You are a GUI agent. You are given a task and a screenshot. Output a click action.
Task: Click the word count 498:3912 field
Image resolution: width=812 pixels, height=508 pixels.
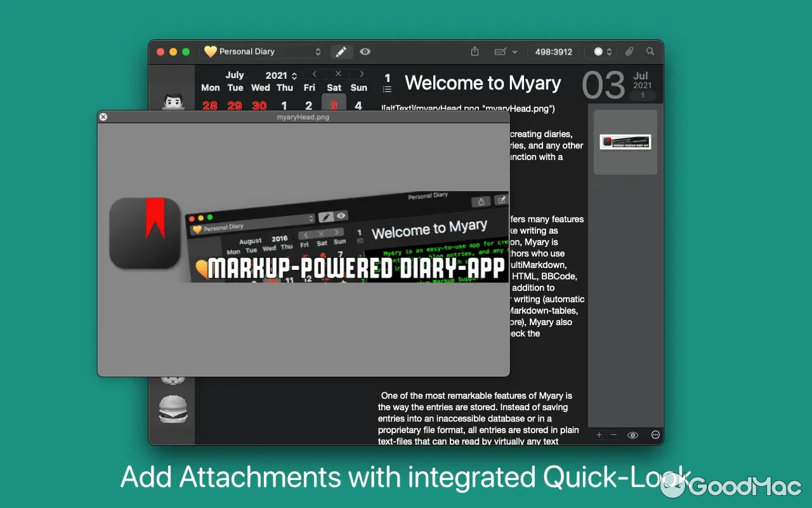tap(553, 51)
